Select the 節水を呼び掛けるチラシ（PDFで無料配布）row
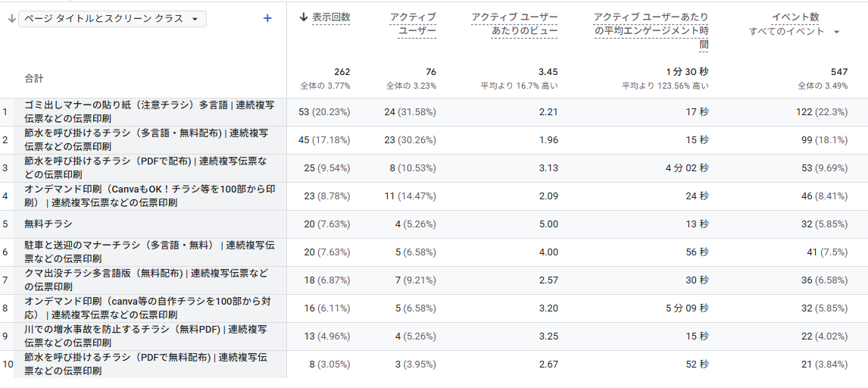The width and height of the screenshot is (868, 388). 145,364
